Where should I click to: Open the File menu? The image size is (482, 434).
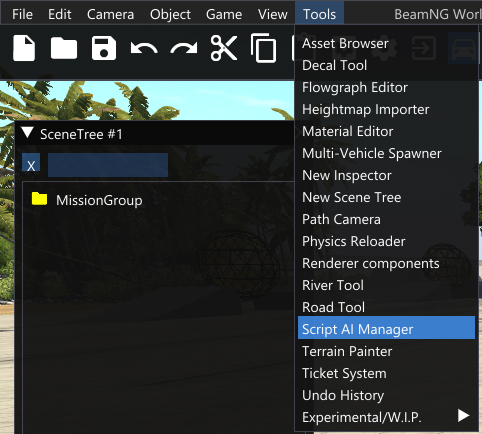click(x=22, y=14)
